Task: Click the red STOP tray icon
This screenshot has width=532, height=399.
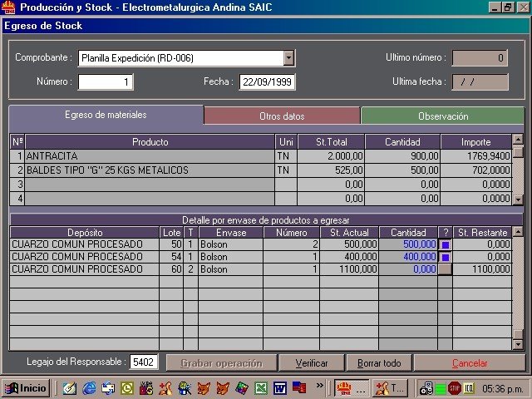Action: (x=455, y=388)
